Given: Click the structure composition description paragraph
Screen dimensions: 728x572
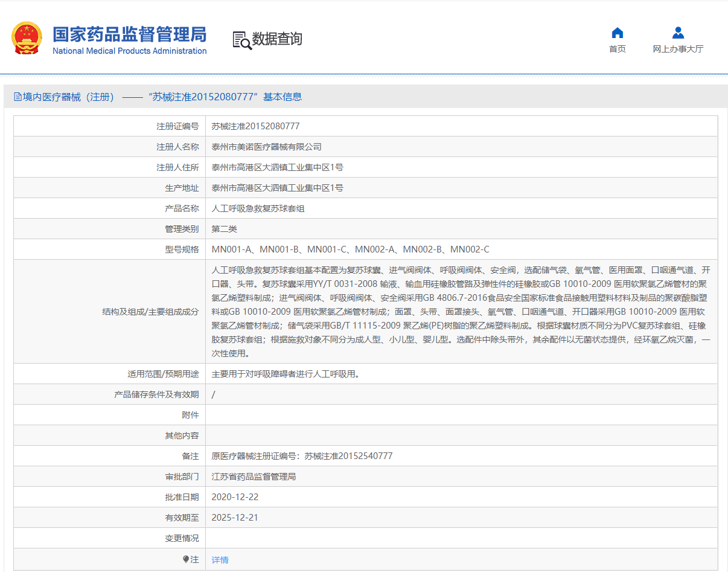Looking at the screenshot, I should point(461,312).
